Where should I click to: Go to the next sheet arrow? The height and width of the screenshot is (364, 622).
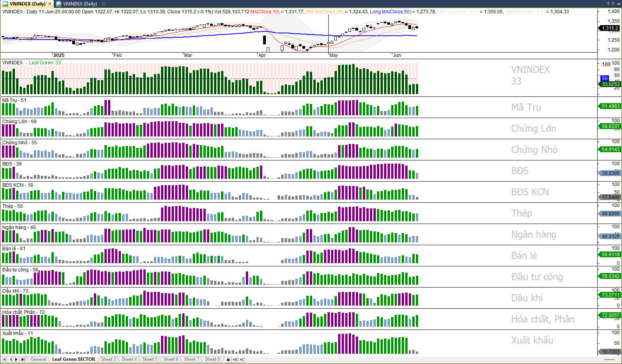[x=16, y=359]
